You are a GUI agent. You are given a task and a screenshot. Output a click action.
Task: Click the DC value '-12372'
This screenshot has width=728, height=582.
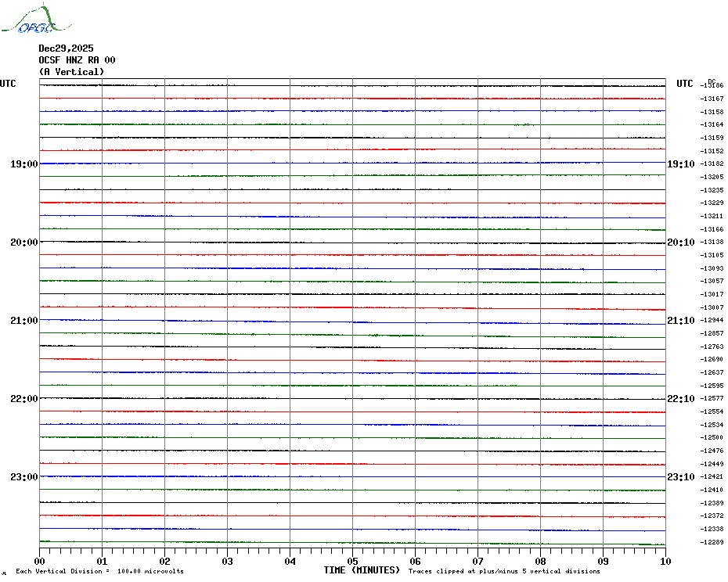[712, 516]
